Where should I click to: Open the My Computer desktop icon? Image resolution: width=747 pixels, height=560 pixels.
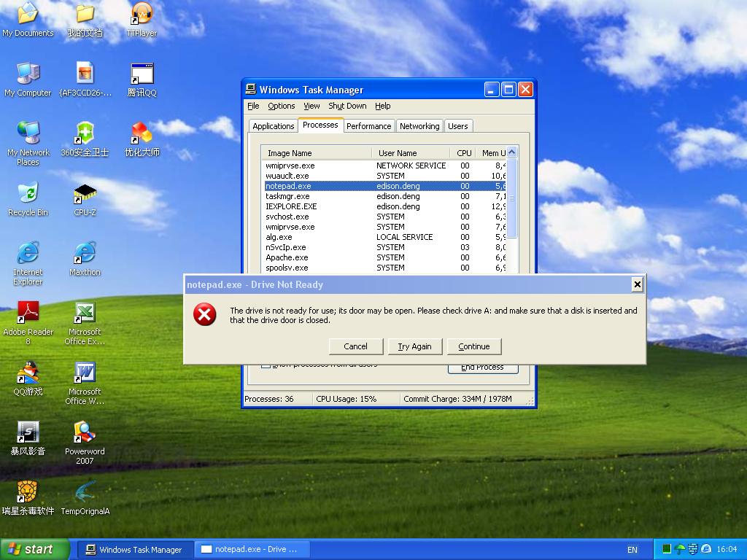click(28, 80)
